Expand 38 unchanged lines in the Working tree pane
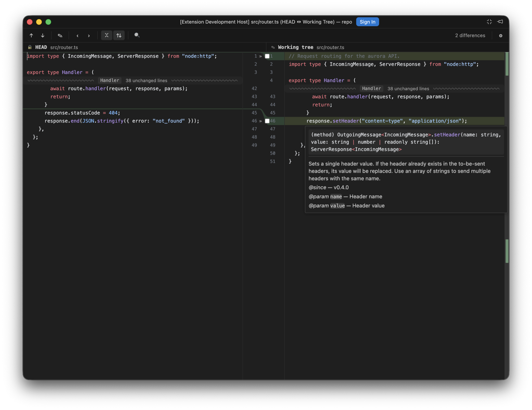This screenshot has width=532, height=410. 408,89
